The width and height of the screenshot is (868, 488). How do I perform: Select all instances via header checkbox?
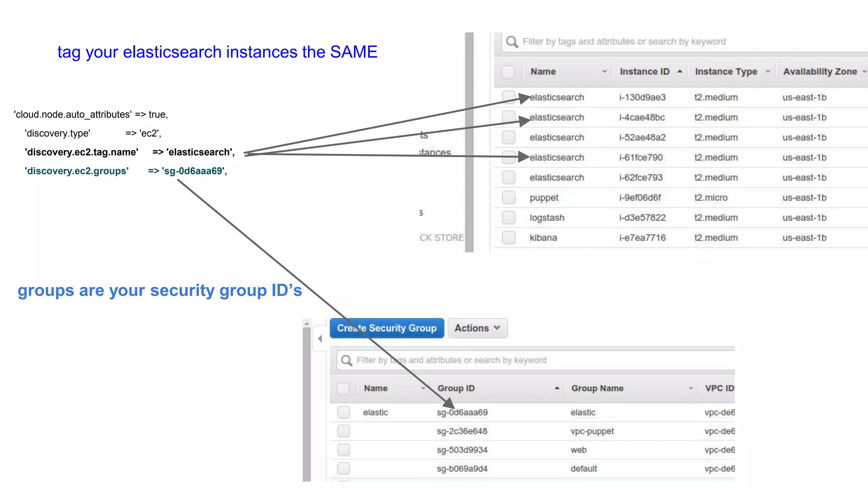[508, 72]
